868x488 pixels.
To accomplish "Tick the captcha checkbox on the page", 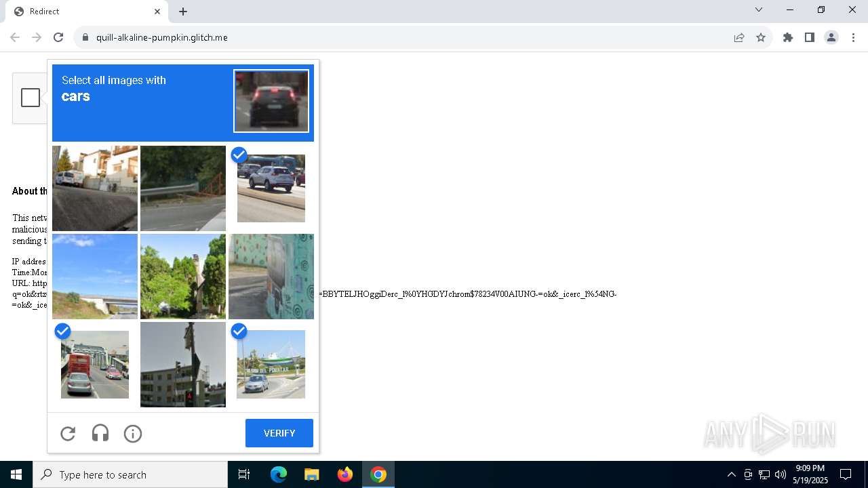I will click(31, 98).
